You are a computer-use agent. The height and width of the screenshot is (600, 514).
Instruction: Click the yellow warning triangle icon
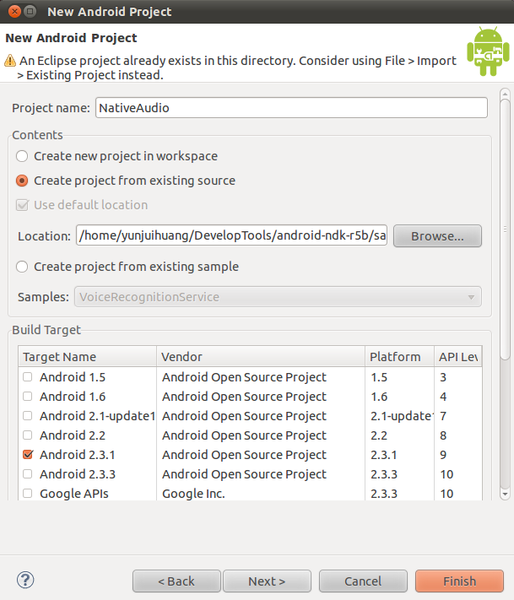click(x=10, y=60)
